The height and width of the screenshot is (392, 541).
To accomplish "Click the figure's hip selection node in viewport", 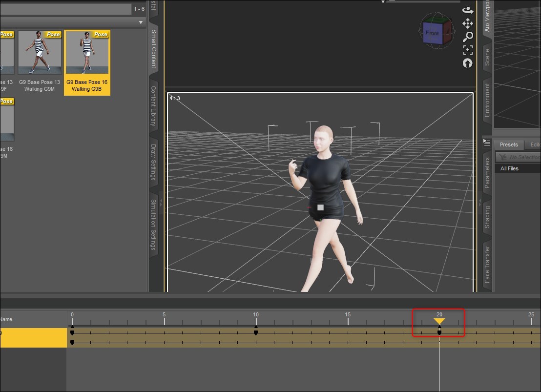I will (x=320, y=207).
